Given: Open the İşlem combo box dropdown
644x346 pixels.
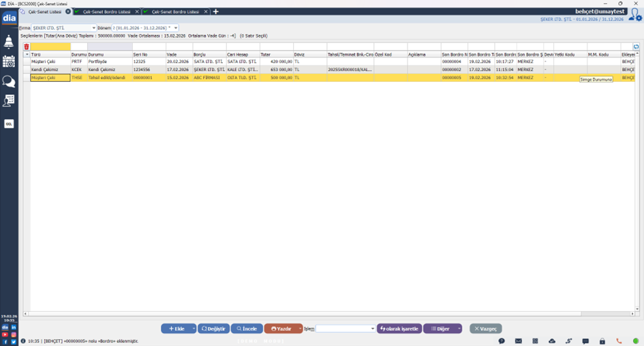Looking at the screenshot, I should click(x=372, y=329).
